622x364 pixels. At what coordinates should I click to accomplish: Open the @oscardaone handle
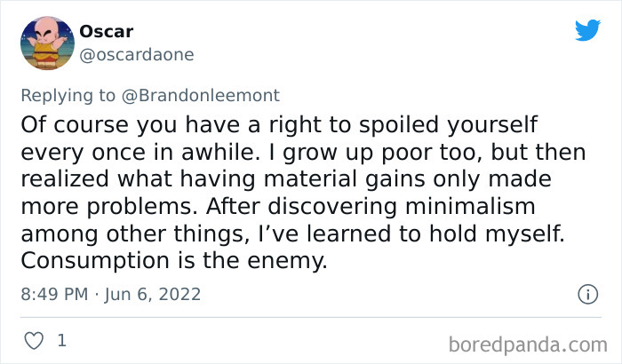point(137,55)
